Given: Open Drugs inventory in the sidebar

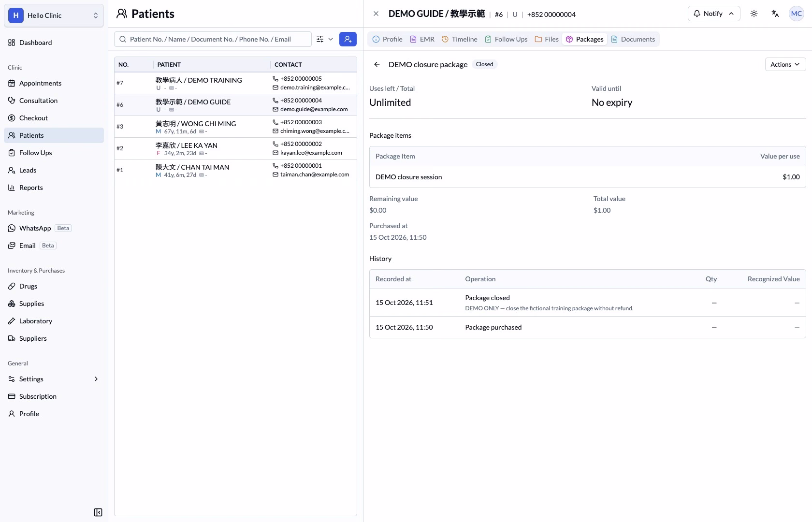Looking at the screenshot, I should click(54, 286).
